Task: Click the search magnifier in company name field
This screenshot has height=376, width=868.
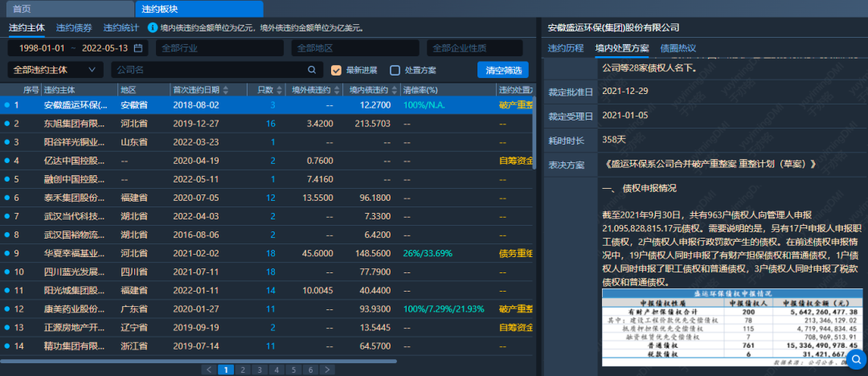Action: (x=312, y=70)
